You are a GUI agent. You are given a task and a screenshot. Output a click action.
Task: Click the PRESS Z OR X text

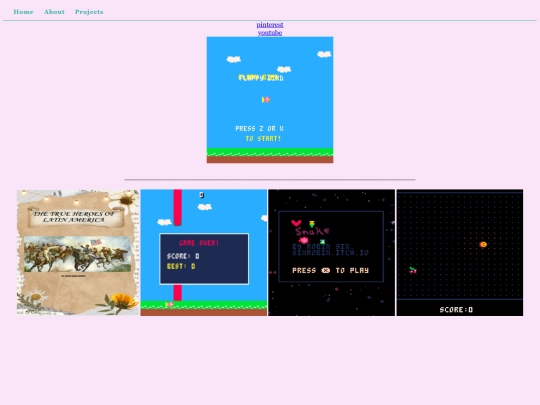pyautogui.click(x=259, y=128)
